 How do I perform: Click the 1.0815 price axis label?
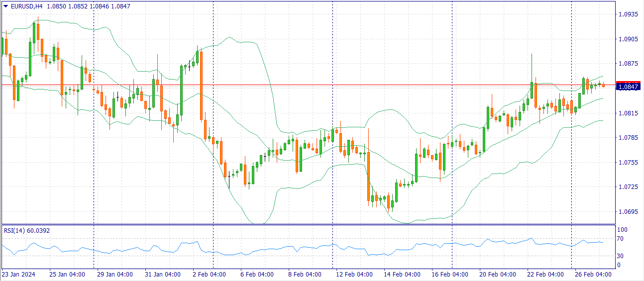coord(628,113)
